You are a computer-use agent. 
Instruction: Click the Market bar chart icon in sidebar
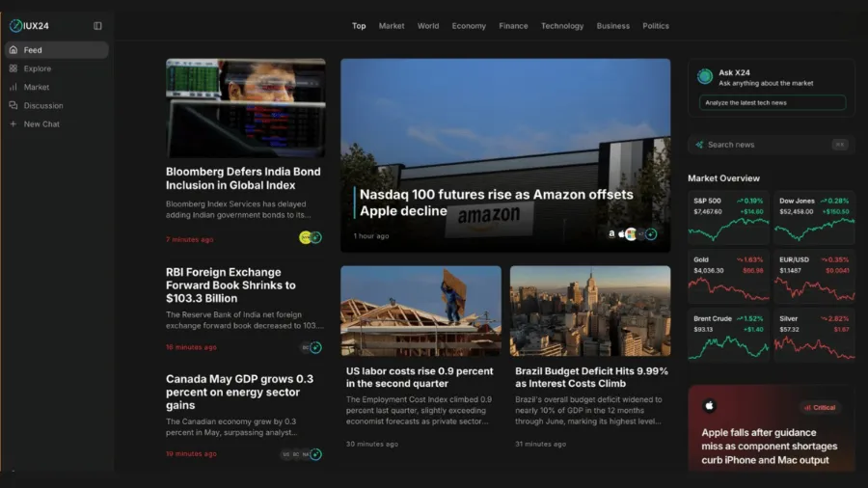point(14,87)
